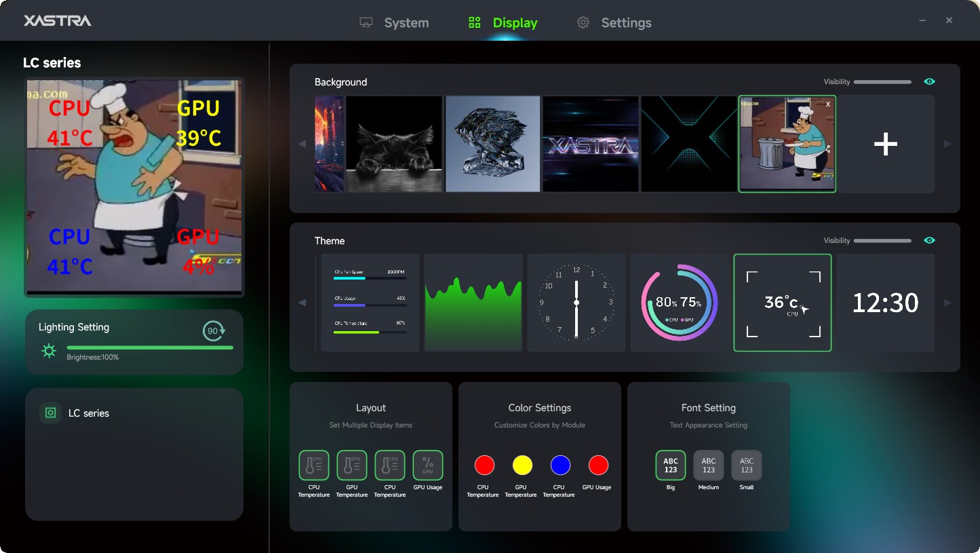Viewport: 980px width, 553px height.
Task: Choose the CPU stat bars theme
Action: (370, 303)
